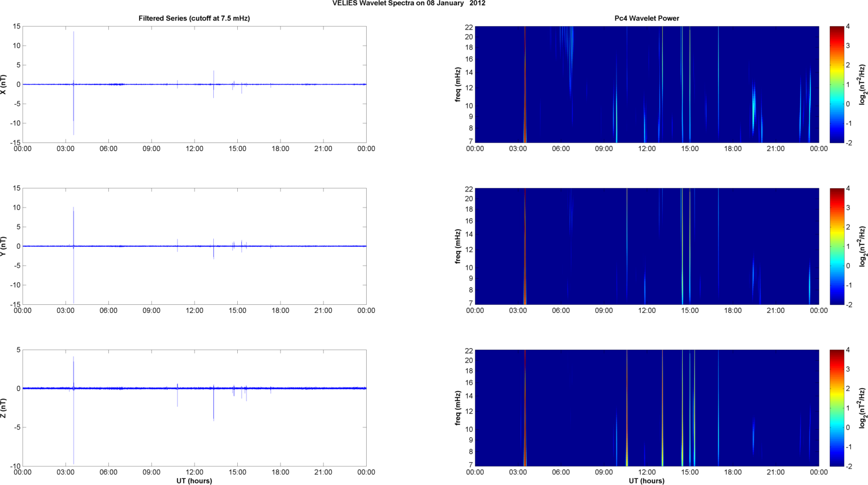Viewport: 868px width, 485px height.
Task: Click "freq (mHz)" label of top wavelet panel
Action: [x=458, y=84]
